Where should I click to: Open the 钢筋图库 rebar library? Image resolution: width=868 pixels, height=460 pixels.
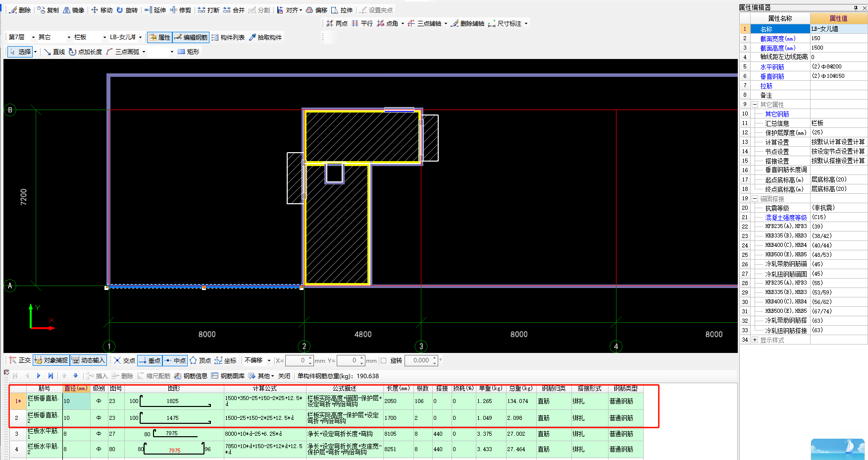click(228, 376)
